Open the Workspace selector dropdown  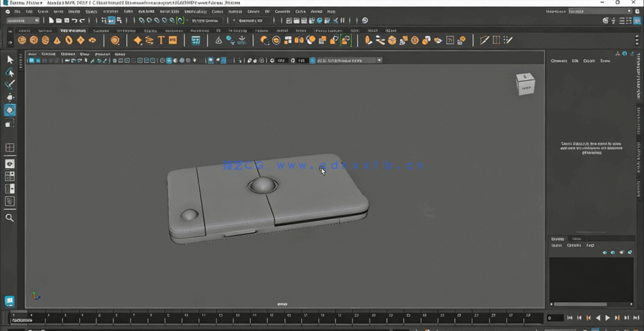click(599, 11)
